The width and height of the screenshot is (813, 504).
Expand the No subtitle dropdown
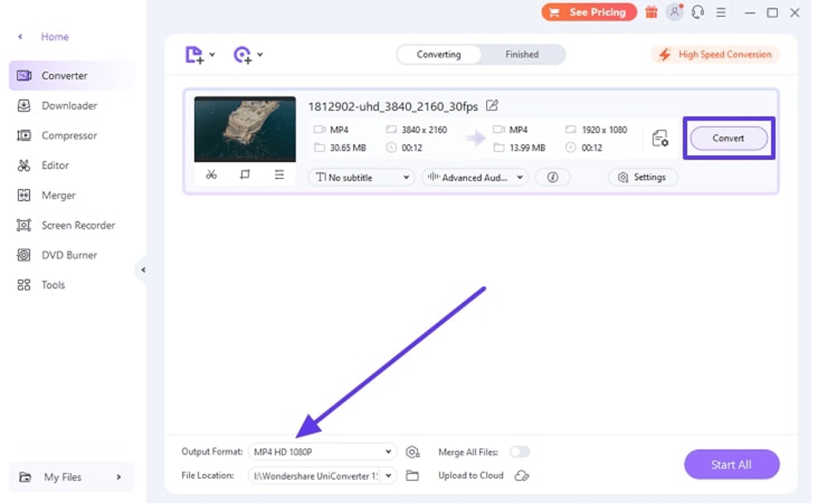[360, 176]
